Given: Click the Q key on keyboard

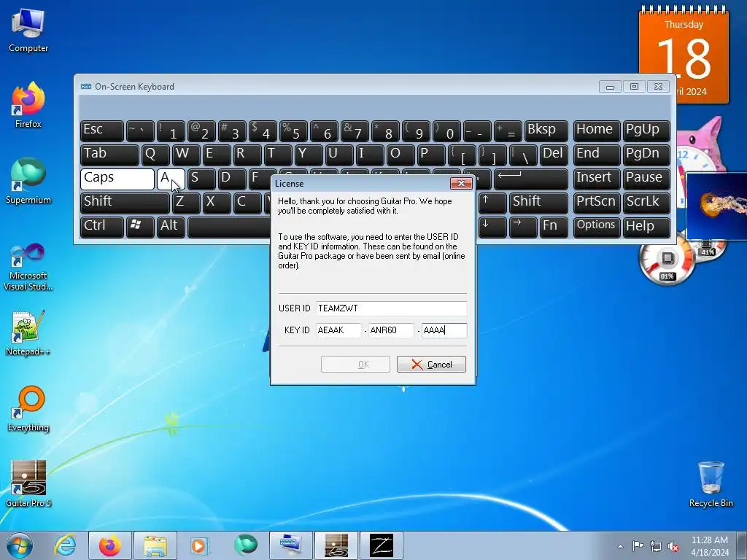Looking at the screenshot, I should click(x=155, y=155).
